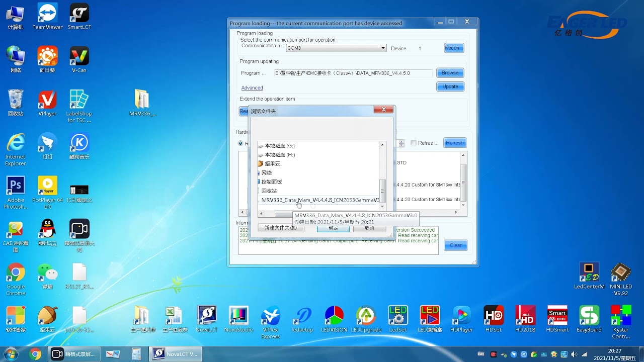Open SmartLCT desktop icon
Viewport: 644px width, 362px height.
(x=79, y=17)
